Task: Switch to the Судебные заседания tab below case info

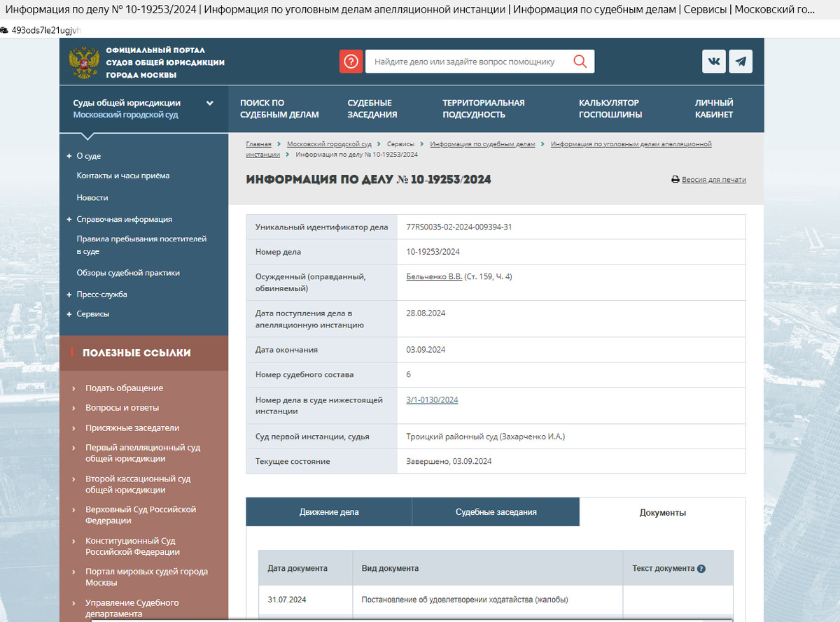Action: pyautogui.click(x=496, y=512)
